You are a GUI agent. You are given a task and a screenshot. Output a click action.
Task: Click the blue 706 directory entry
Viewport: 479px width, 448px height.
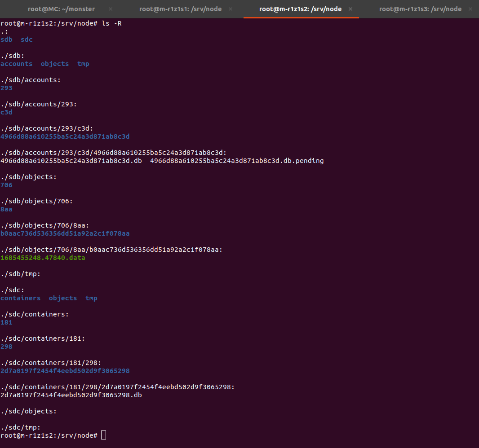6,185
